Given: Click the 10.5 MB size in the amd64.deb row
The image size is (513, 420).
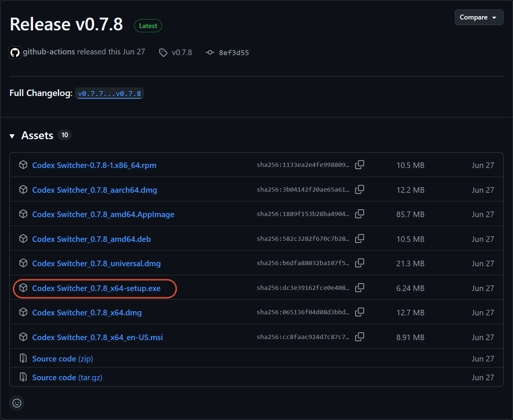Looking at the screenshot, I should [x=410, y=239].
